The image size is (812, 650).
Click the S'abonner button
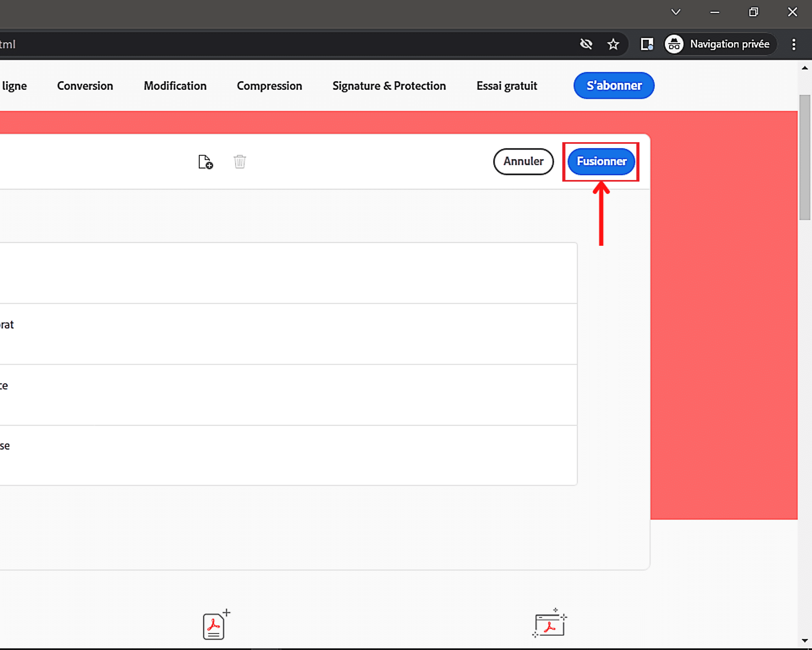coord(614,85)
